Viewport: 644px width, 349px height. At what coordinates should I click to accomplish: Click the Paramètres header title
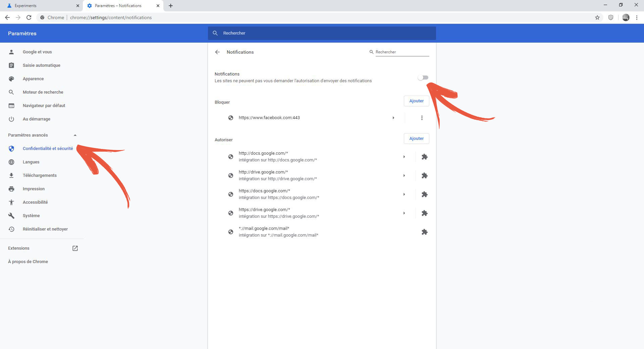(22, 33)
